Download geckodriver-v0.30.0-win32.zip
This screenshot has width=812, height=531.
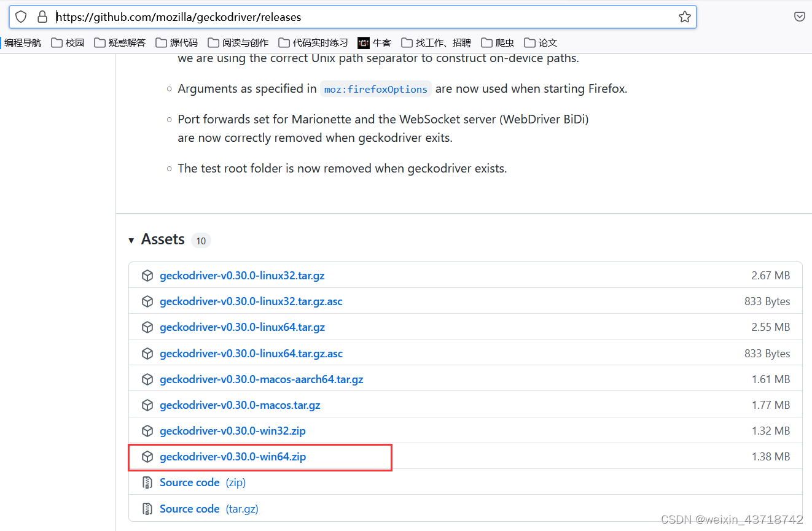click(233, 431)
